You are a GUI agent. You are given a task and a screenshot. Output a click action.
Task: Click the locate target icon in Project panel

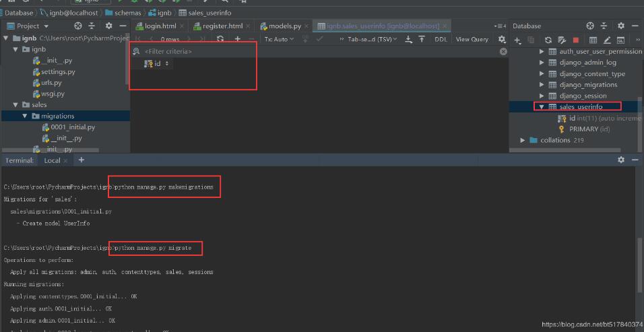(77, 26)
